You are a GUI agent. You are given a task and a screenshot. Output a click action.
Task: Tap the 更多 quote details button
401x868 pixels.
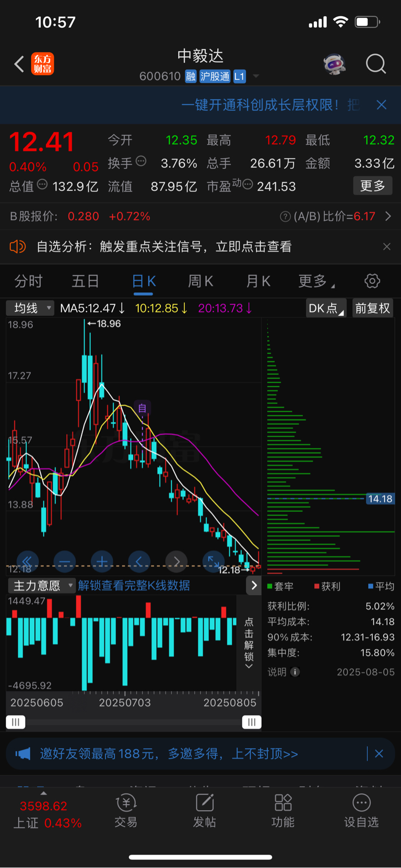[373, 186]
